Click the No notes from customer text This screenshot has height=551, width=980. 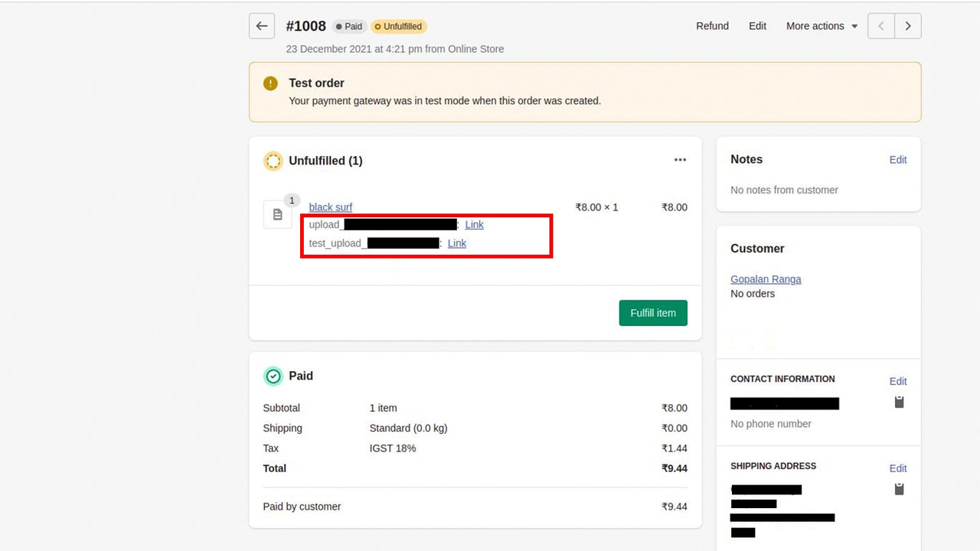coord(784,190)
